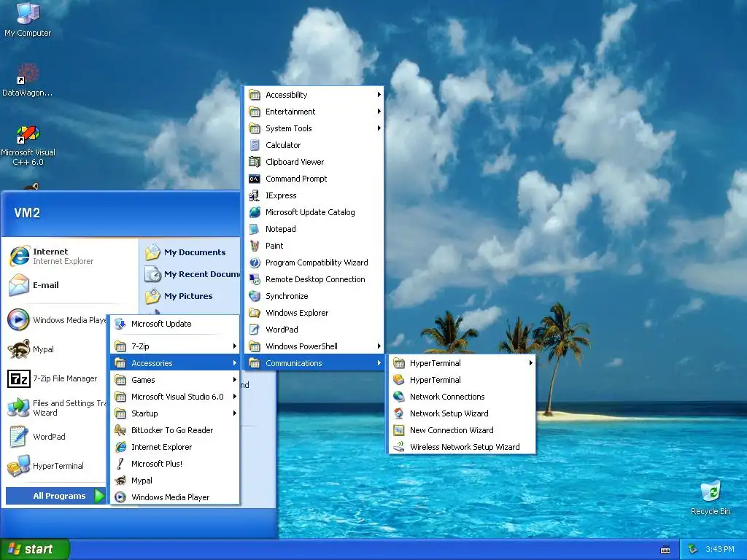Open pinned E-mail in Start menu

point(71,285)
